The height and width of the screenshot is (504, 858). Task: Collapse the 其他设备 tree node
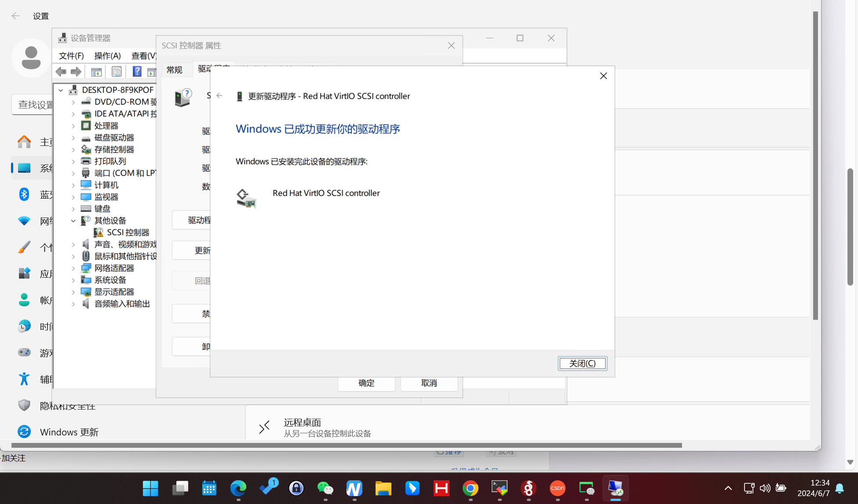click(x=73, y=221)
